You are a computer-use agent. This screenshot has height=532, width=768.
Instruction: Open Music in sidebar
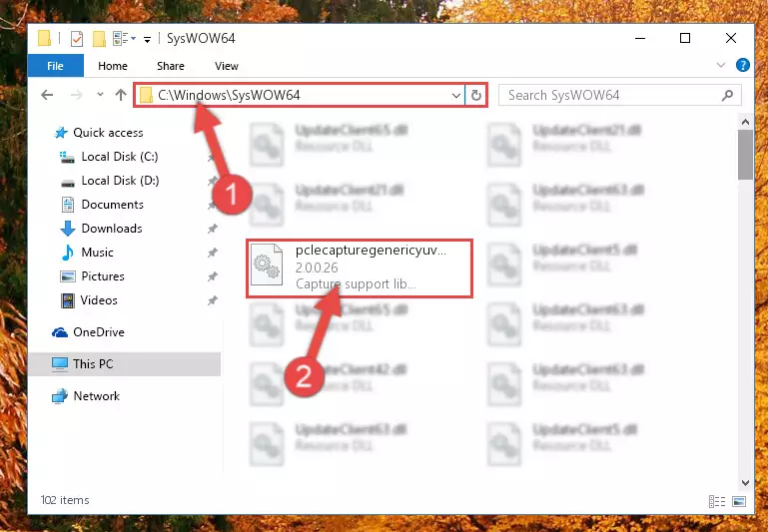[97, 253]
